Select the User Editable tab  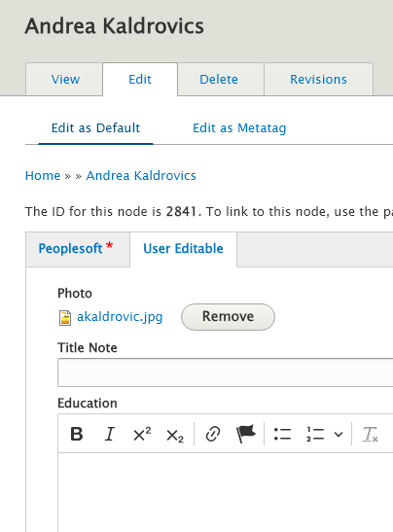coord(183,249)
